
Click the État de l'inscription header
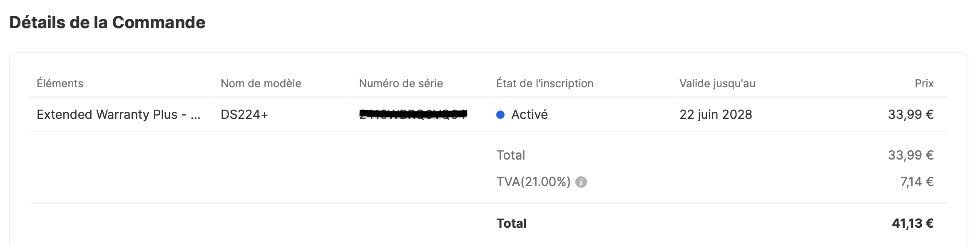[545, 84]
